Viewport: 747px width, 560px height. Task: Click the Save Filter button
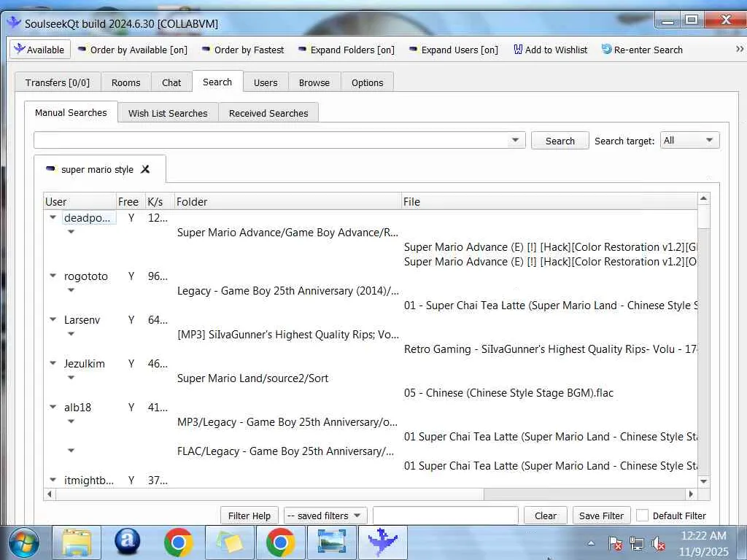pyautogui.click(x=601, y=516)
